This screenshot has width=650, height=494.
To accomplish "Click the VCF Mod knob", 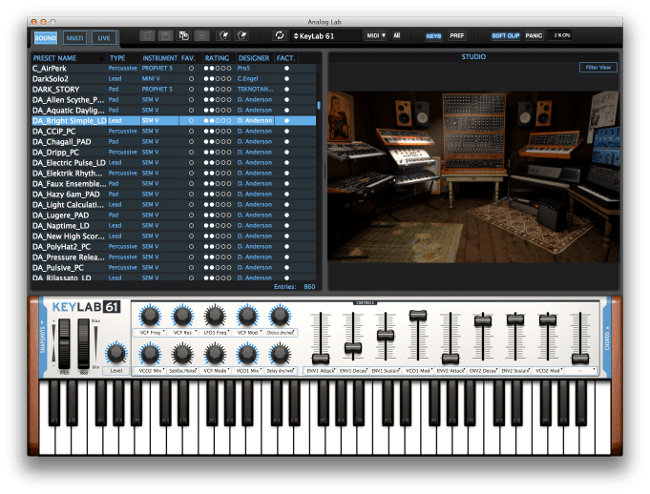I will (247, 316).
